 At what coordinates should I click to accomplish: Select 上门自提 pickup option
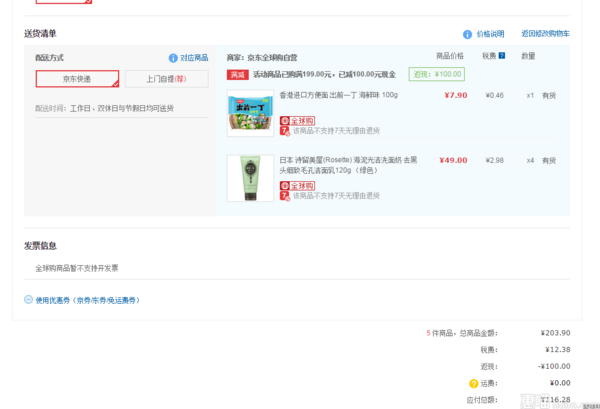tap(166, 79)
